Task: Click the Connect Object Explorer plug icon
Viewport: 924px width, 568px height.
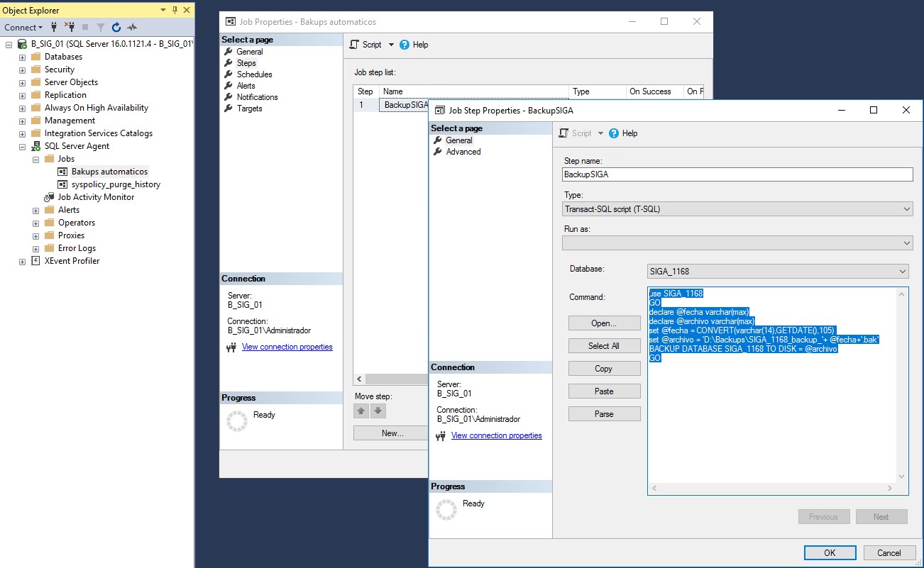Action: pyautogui.click(x=53, y=27)
